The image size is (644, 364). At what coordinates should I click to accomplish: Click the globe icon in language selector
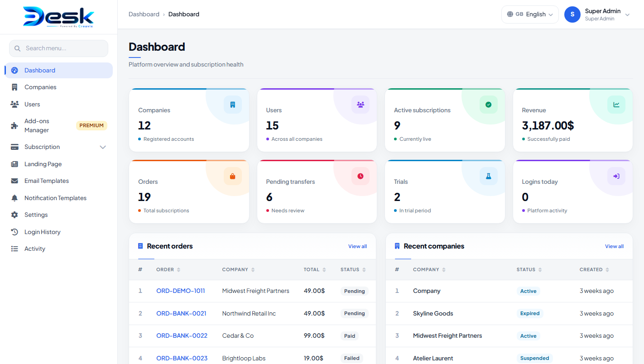(510, 14)
